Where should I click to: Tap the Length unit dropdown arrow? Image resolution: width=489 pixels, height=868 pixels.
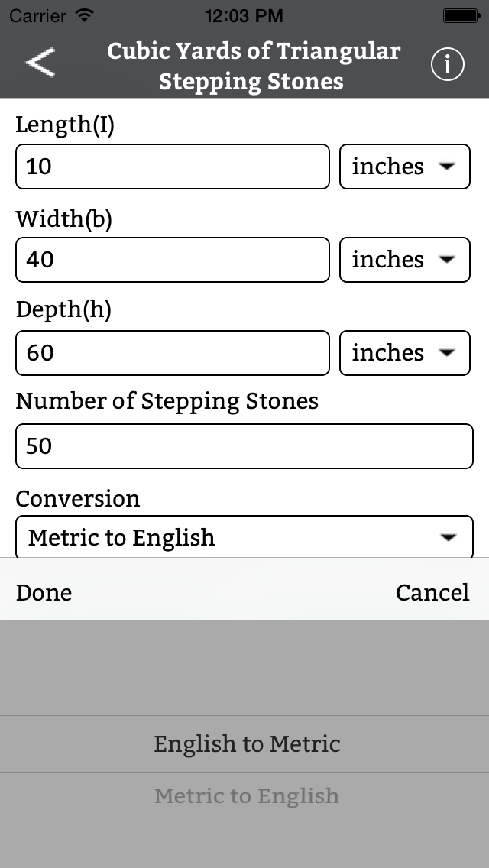[x=447, y=166]
